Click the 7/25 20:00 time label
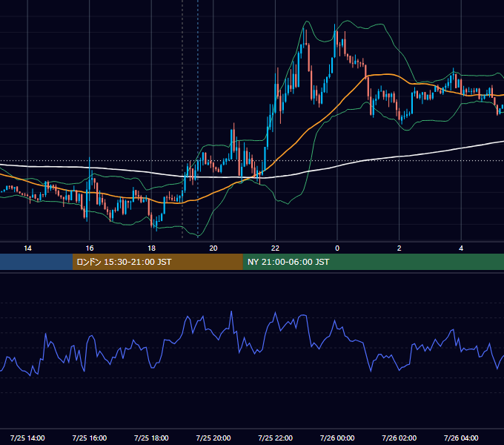 [x=213, y=438]
